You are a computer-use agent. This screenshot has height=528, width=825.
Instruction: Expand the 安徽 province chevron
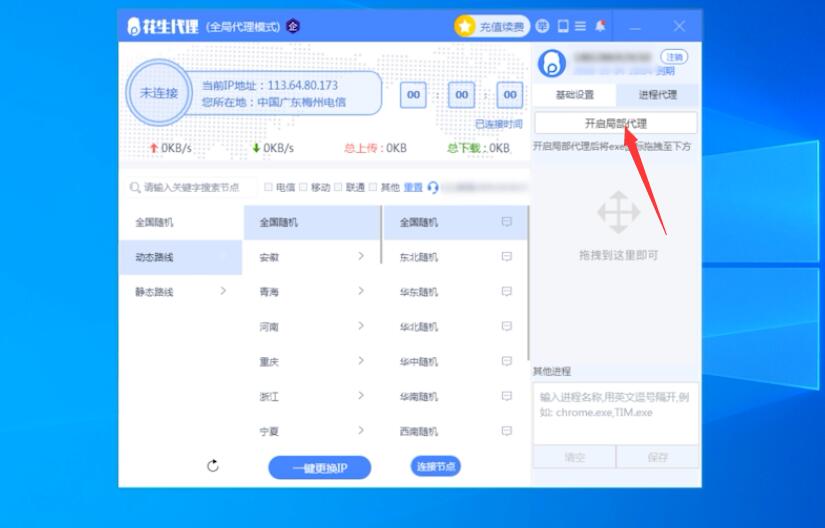click(361, 257)
